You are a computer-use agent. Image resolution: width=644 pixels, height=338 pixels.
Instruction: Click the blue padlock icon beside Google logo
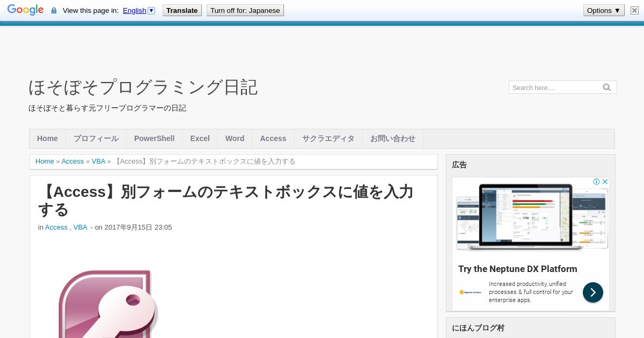tap(54, 11)
